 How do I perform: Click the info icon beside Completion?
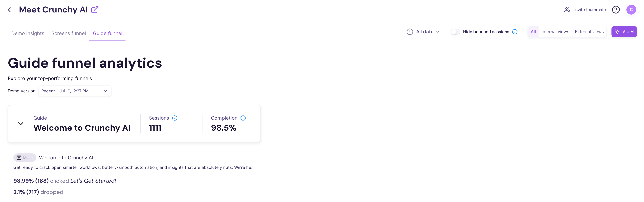point(243,118)
